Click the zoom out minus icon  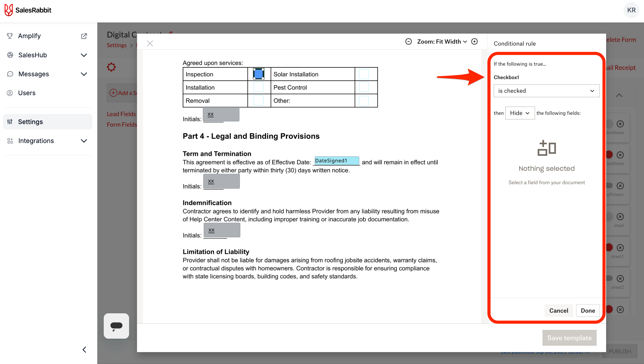(x=408, y=41)
